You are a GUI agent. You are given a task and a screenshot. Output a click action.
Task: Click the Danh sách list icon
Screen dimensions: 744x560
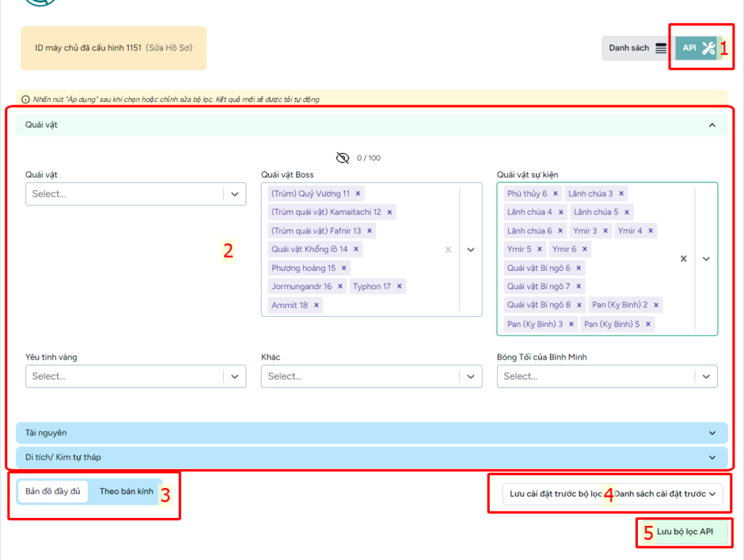660,48
